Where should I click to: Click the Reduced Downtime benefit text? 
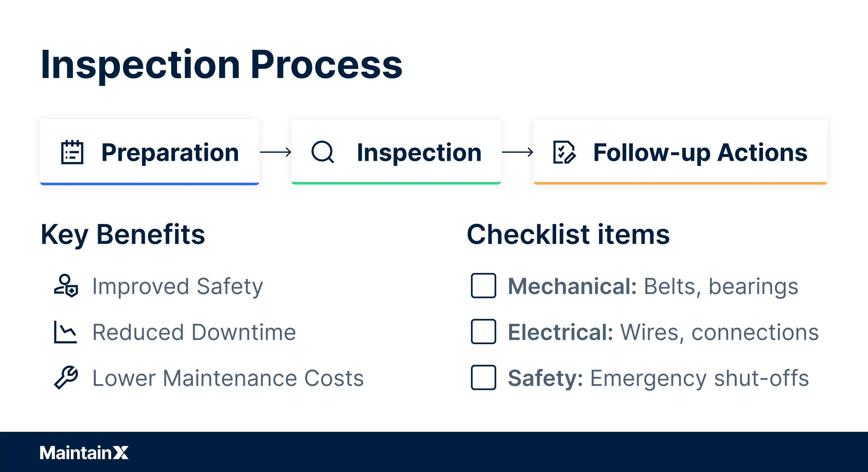tap(194, 332)
